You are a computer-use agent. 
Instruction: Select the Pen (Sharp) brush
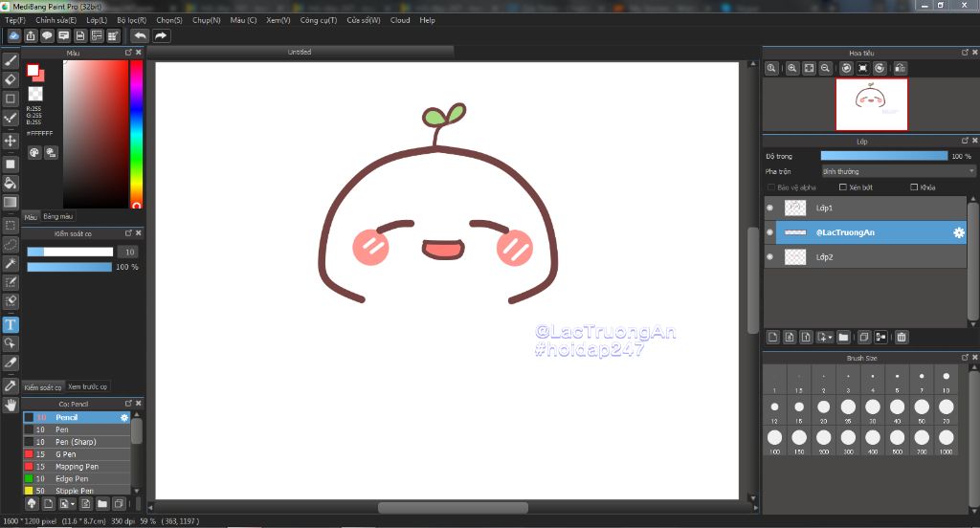pos(77,442)
